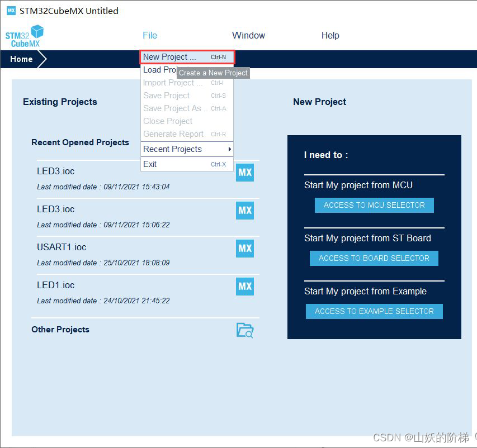477x448 pixels.
Task: Go to the Home breadcrumb
Action: coord(21,59)
